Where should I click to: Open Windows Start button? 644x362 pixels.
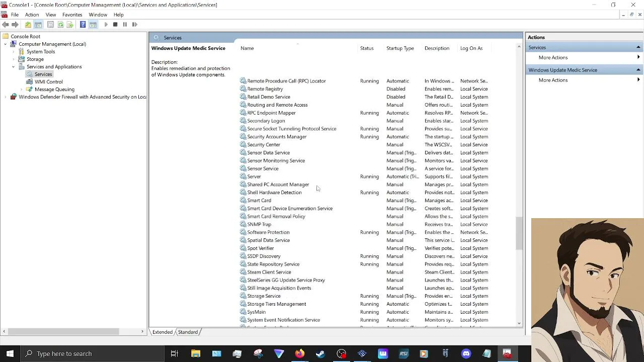pos(10,353)
